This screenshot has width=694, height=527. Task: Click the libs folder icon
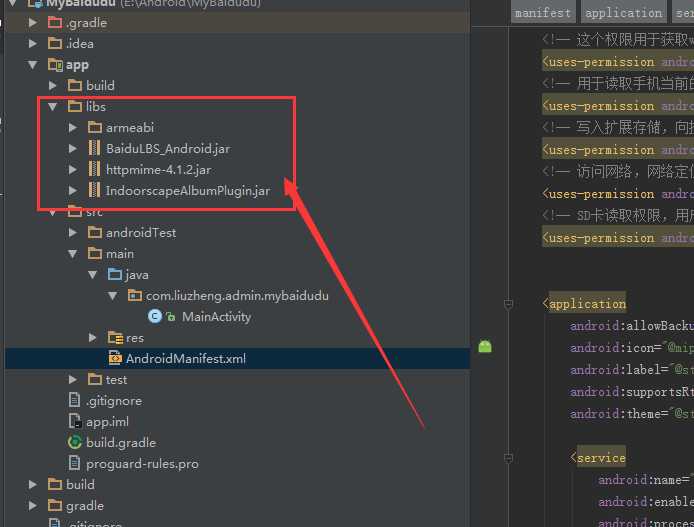(x=75, y=106)
